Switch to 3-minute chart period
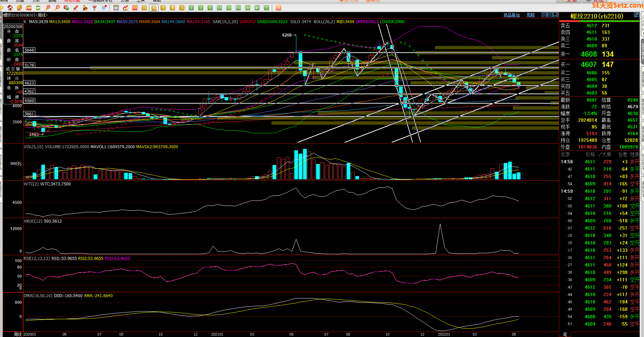This screenshot has width=644, height=337. tap(201, 8)
